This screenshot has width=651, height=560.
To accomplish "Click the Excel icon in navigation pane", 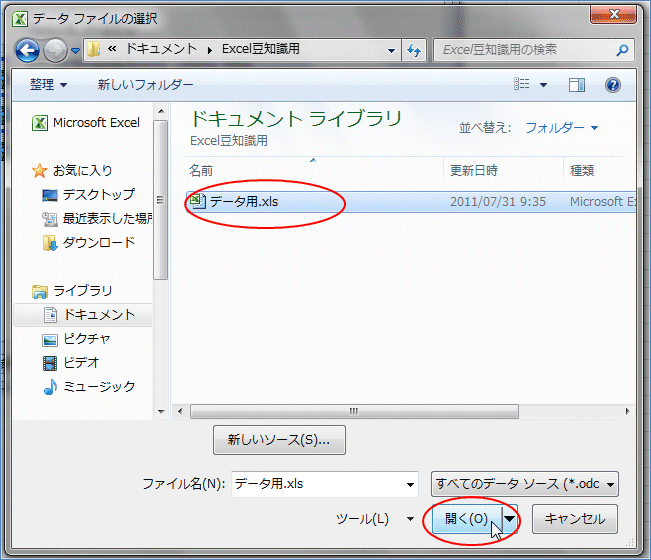I will tap(40, 123).
